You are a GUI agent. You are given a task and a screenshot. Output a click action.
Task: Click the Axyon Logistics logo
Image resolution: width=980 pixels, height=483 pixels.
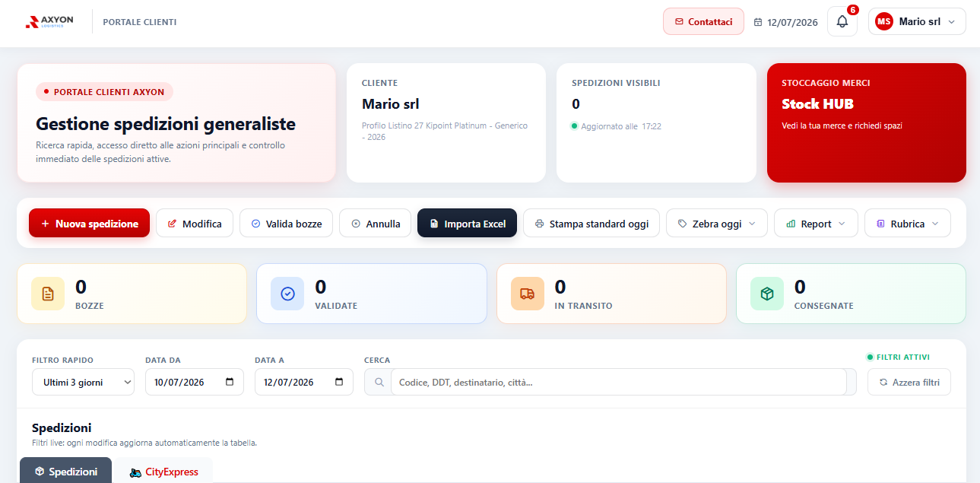point(49,22)
